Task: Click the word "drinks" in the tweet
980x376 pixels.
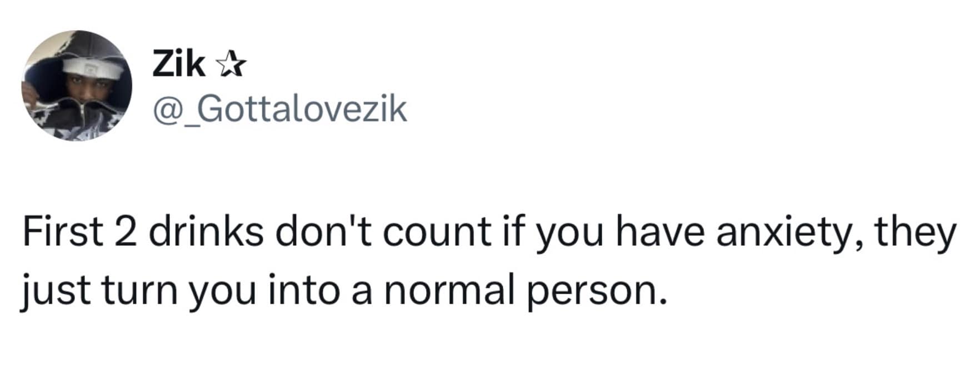Action: pos(206,232)
